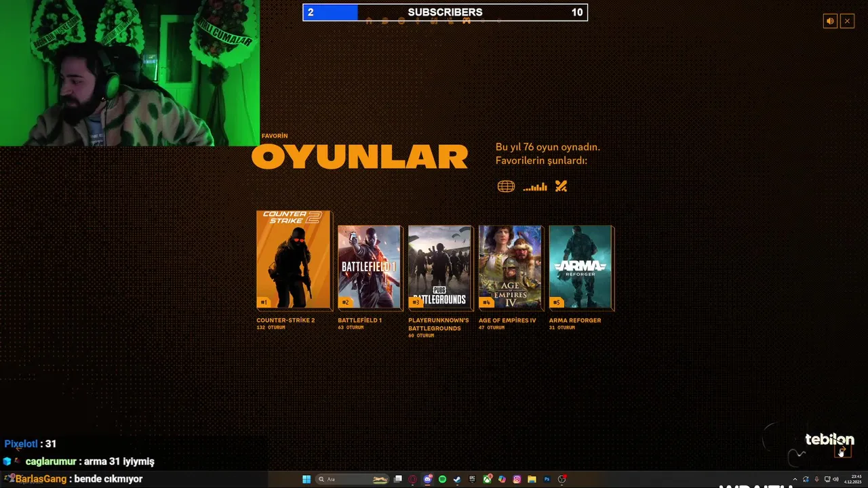Viewport: 868px width, 488px height.
Task: Click the crossed swords icon
Action: click(x=561, y=186)
